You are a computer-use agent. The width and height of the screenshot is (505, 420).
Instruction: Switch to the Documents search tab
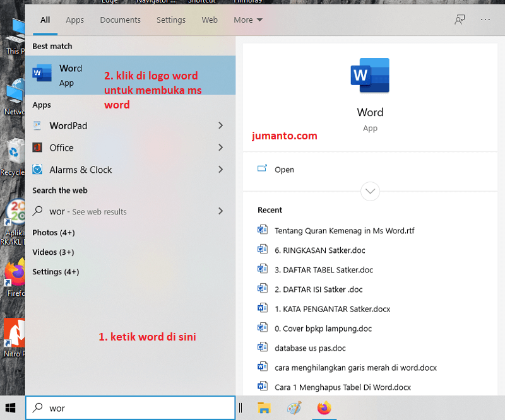(120, 20)
